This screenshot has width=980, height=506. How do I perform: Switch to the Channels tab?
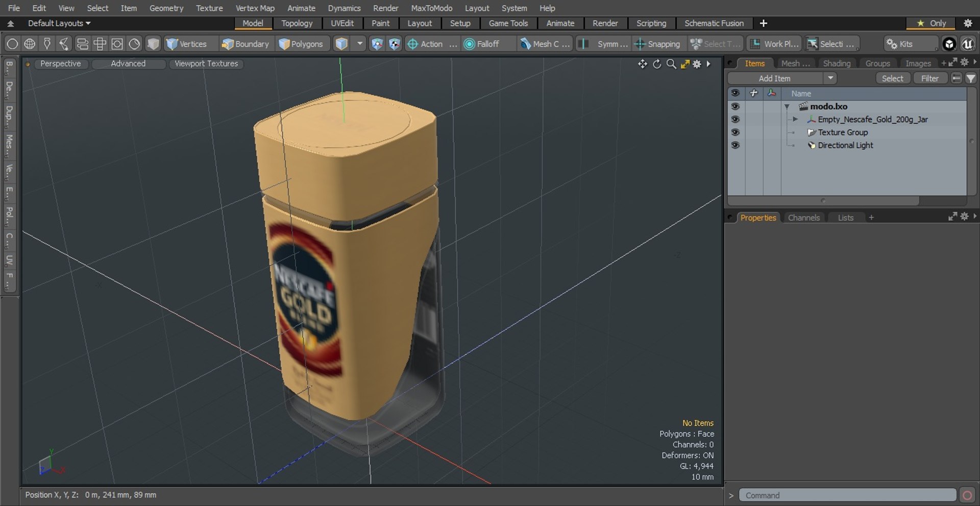click(803, 218)
